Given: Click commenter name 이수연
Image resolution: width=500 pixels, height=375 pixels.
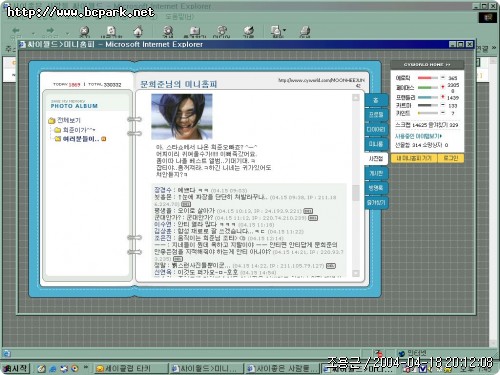Looking at the screenshot, I should tap(163, 224).
